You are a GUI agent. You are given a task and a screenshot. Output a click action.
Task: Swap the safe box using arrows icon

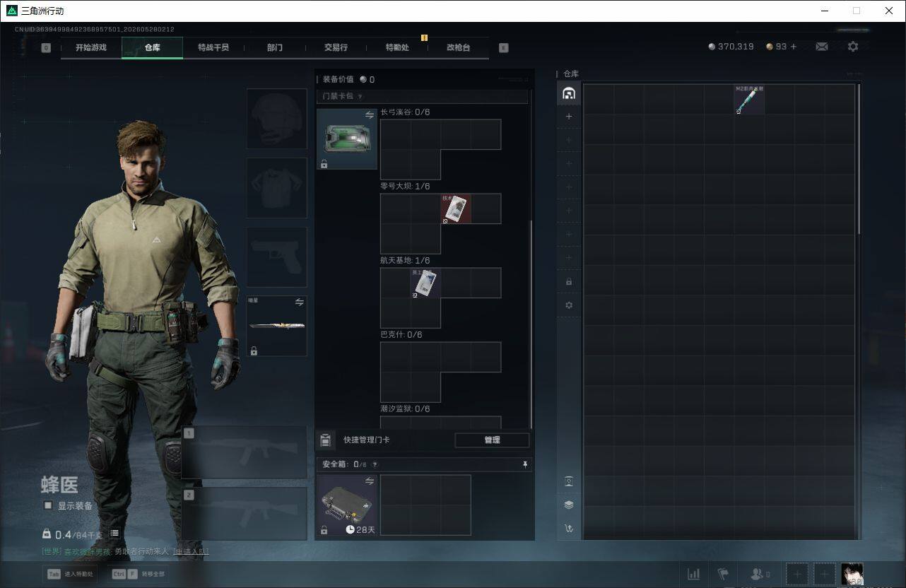370,481
